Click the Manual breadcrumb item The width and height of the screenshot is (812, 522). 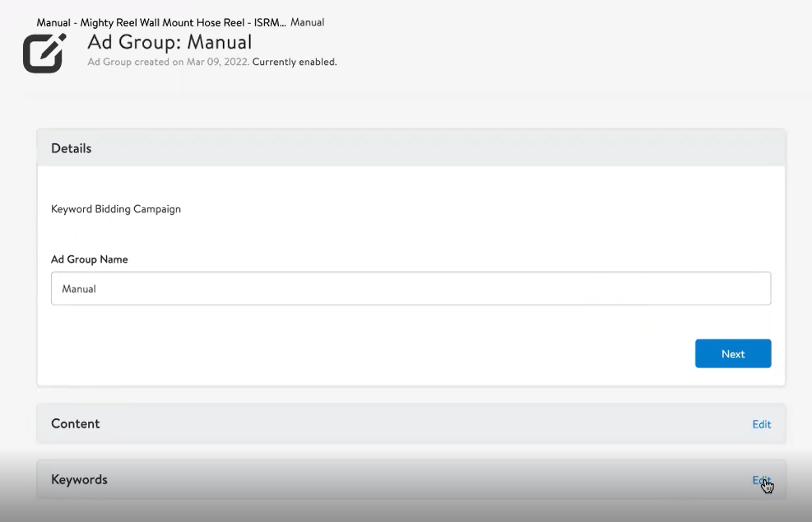pos(307,22)
